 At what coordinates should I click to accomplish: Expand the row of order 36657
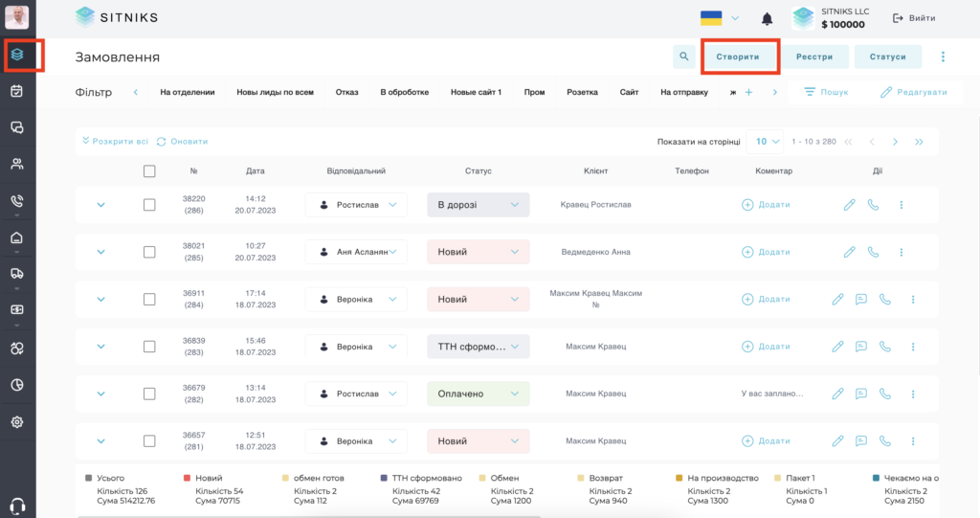(x=100, y=441)
